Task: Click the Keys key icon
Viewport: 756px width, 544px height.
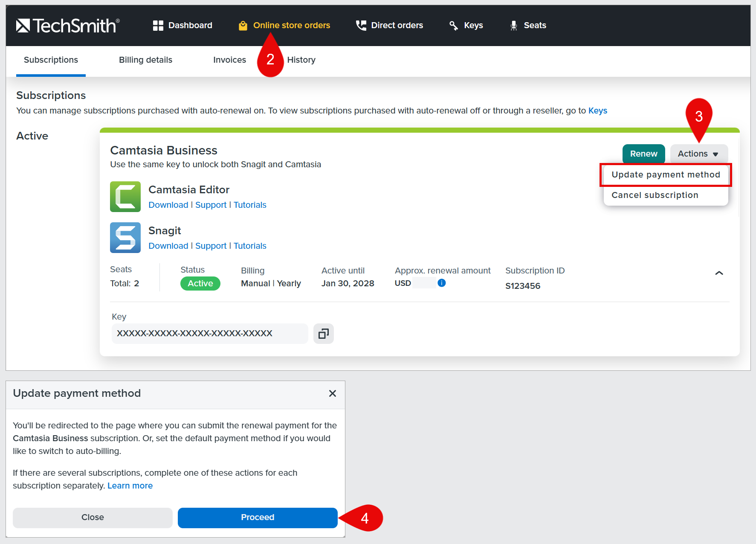Action: point(454,26)
